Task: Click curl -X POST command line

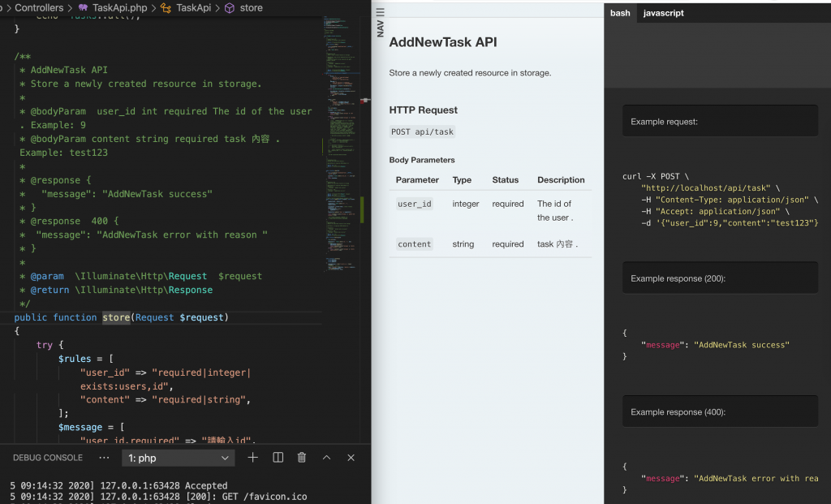Action: 656,176
